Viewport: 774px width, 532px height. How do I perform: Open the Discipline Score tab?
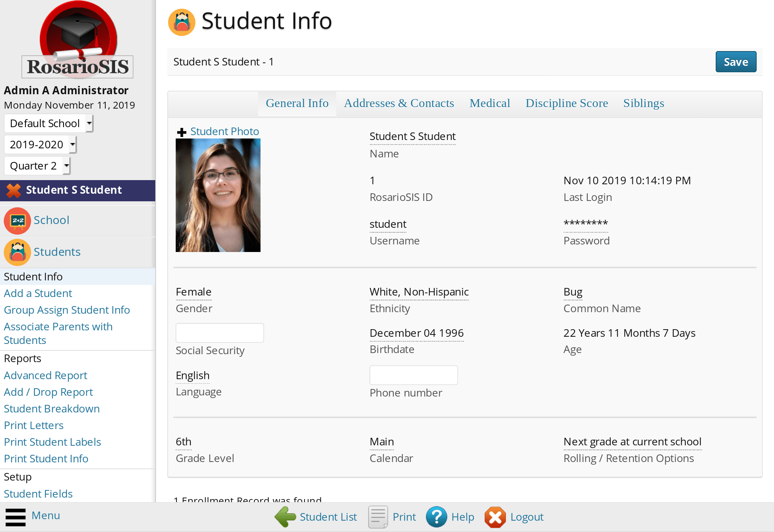tap(566, 103)
